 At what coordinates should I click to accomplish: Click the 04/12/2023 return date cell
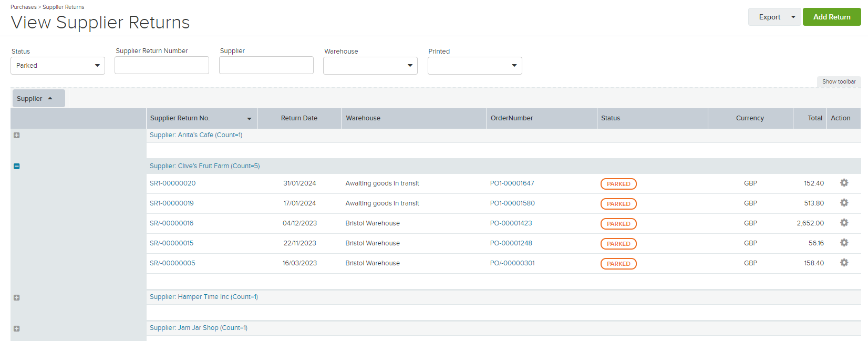299,223
